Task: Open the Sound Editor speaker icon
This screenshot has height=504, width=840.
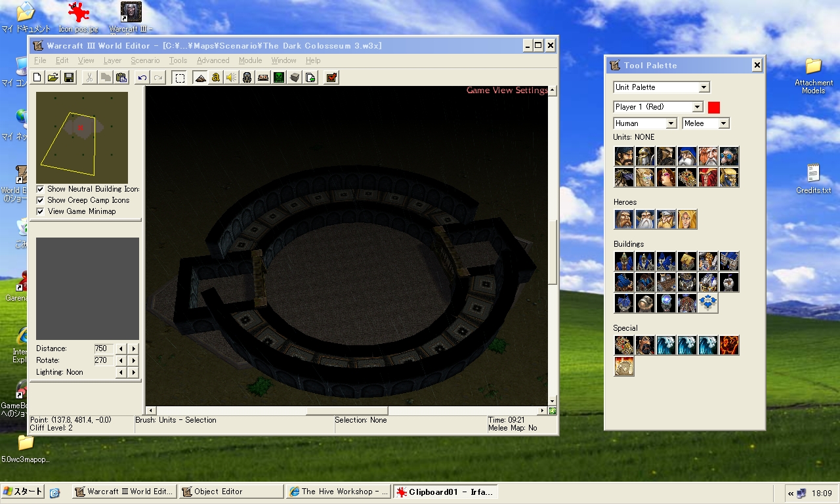Action: coord(231,77)
